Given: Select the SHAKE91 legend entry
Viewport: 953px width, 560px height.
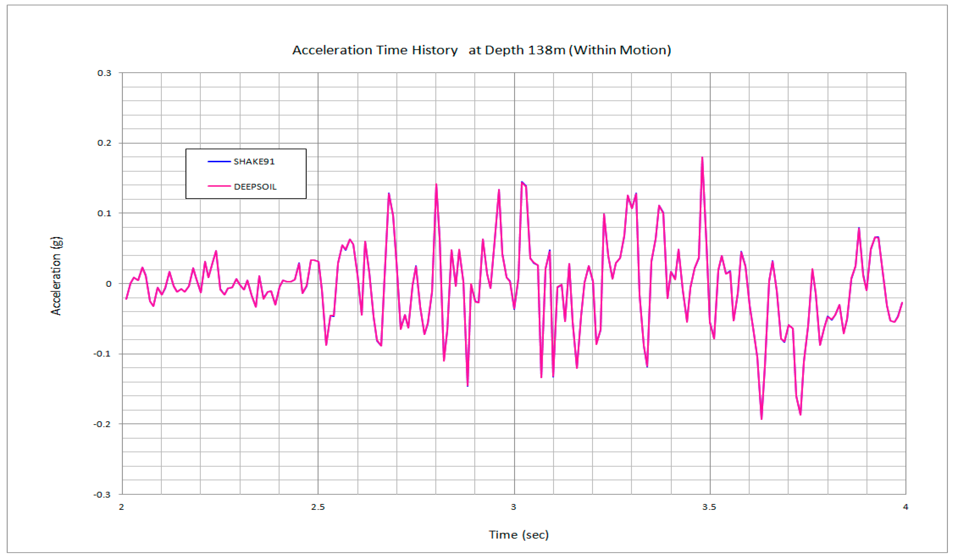Looking at the screenshot, I should (254, 162).
